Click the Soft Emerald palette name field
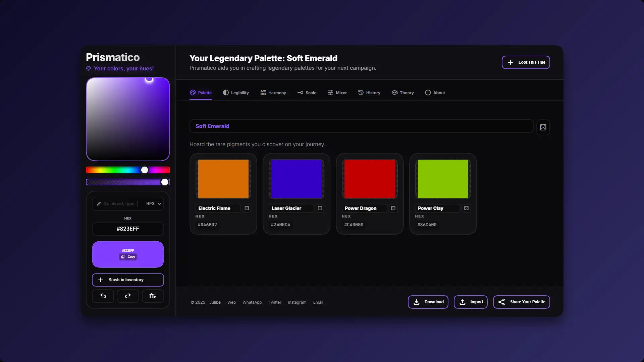This screenshot has width=644, height=362. click(361, 126)
